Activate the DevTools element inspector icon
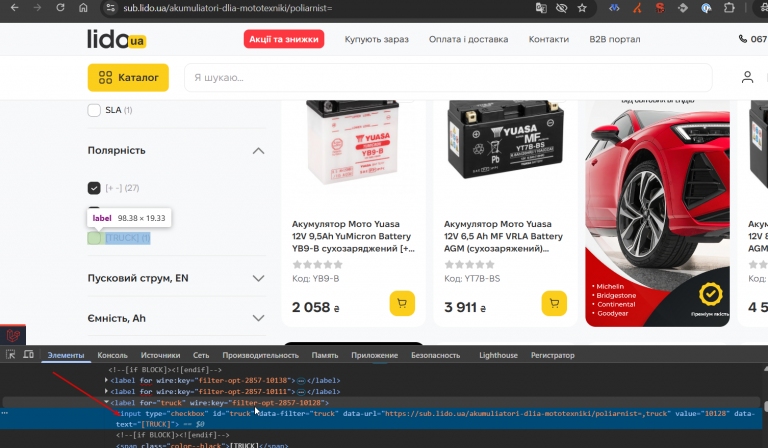 tap(10, 354)
